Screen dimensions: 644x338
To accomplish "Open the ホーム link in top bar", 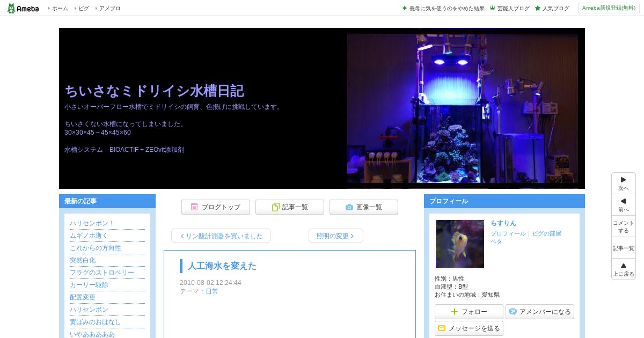I will [60, 9].
